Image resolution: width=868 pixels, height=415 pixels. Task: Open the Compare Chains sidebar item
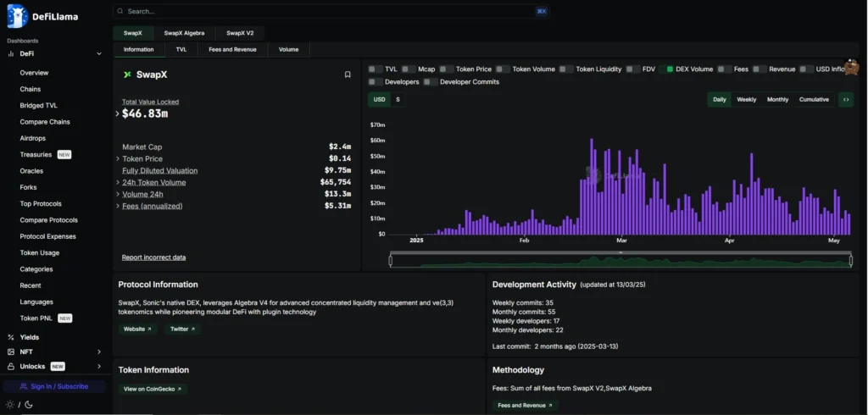pos(45,122)
